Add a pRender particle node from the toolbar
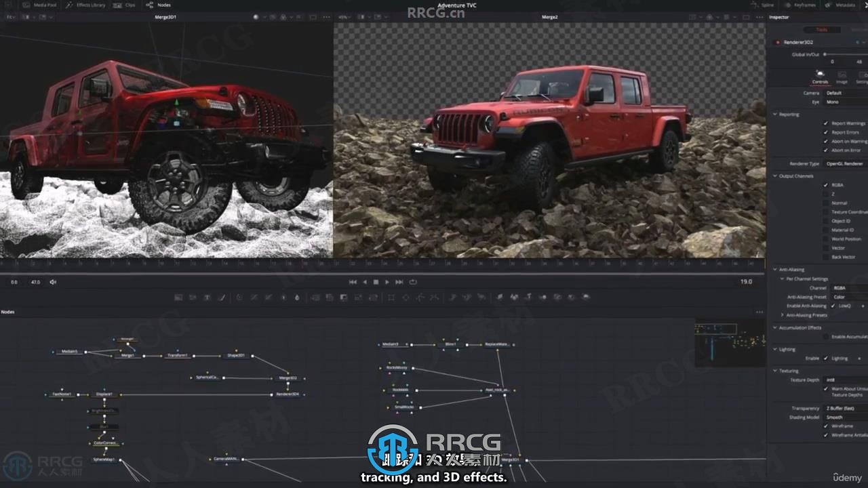This screenshot has width=868, height=488. click(x=481, y=297)
